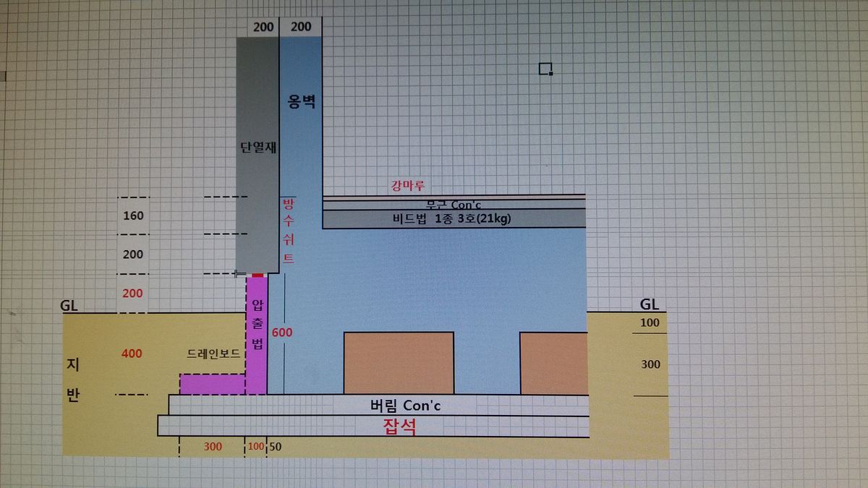The width and height of the screenshot is (868, 488).
Task: Select the 50 dimension at the bottom
Action: tap(275, 447)
